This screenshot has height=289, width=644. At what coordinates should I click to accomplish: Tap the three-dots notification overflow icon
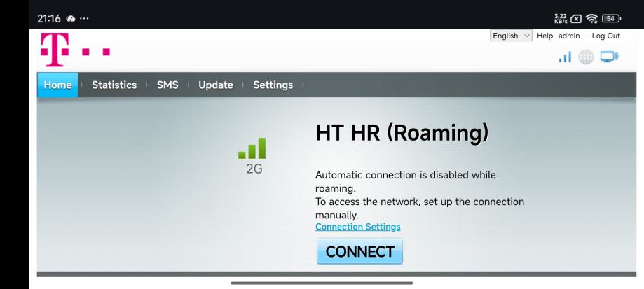(x=84, y=18)
